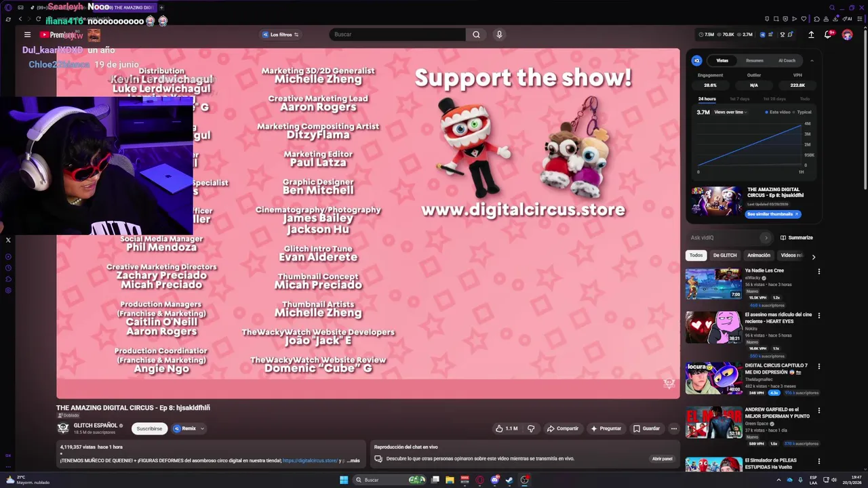
Task: Dislike the video with thumbs-down
Action: [x=531, y=428]
